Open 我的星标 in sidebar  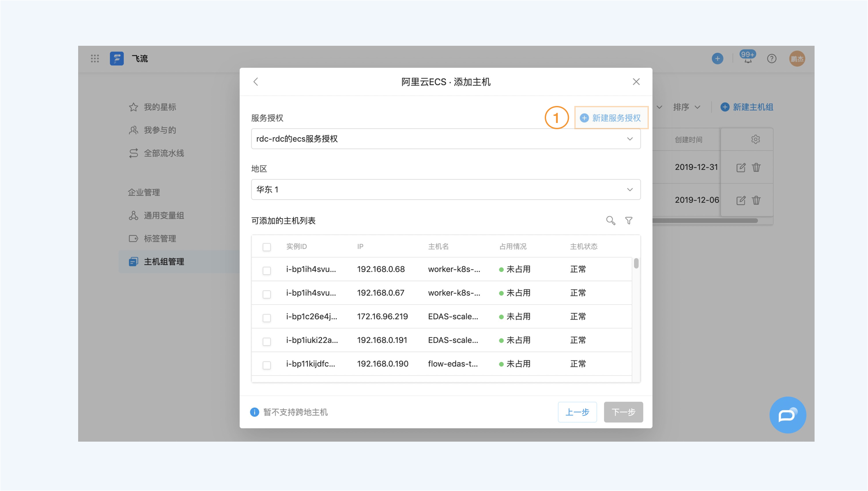(x=160, y=107)
